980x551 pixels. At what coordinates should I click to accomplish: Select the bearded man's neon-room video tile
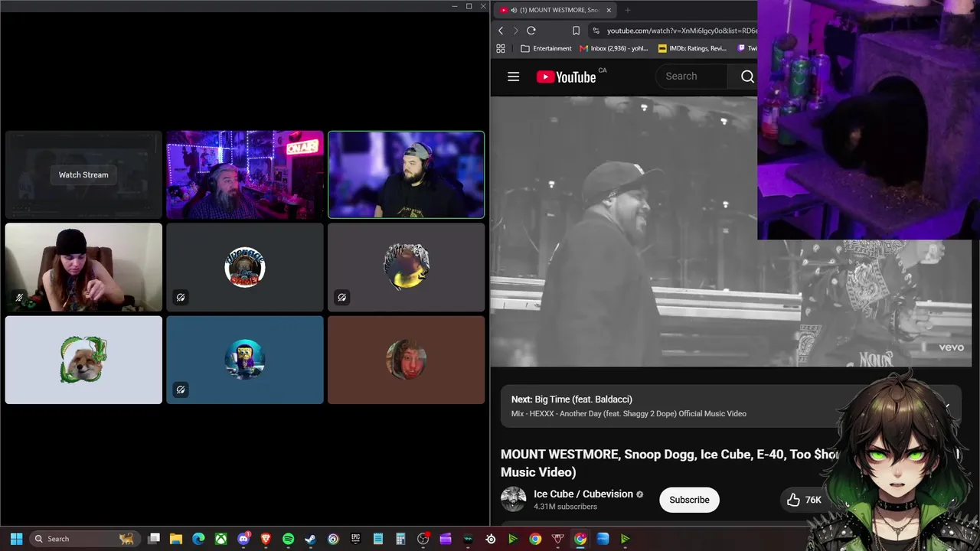click(x=245, y=174)
